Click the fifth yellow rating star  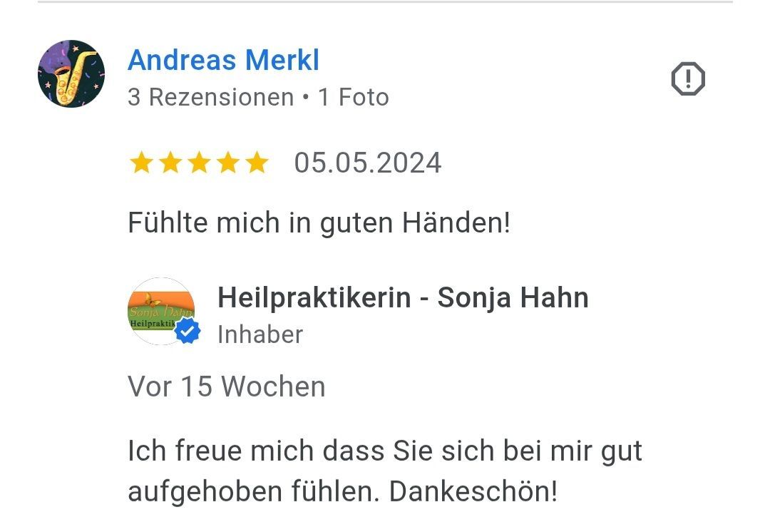257,163
